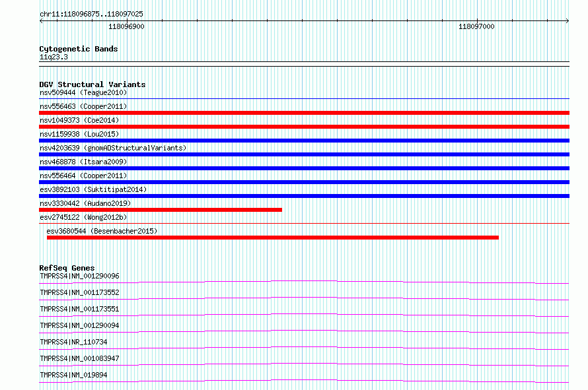The height and width of the screenshot is (390, 588).
Task: Select transcript TMPRSS4|NM_001083947
Action: point(79,358)
